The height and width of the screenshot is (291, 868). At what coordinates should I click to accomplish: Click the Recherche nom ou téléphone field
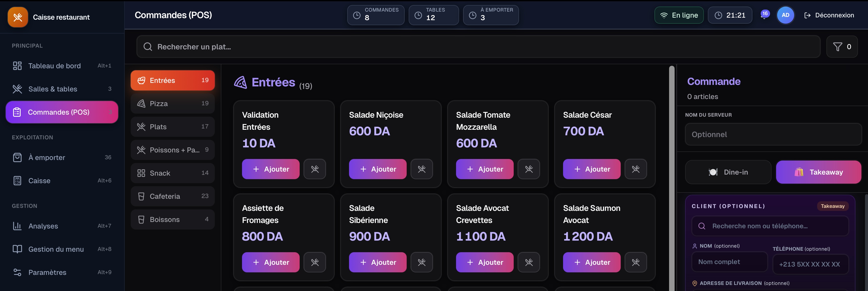770,226
